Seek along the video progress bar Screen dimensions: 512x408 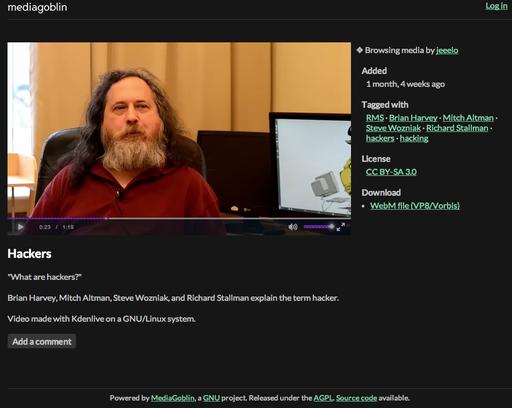[x=179, y=219]
